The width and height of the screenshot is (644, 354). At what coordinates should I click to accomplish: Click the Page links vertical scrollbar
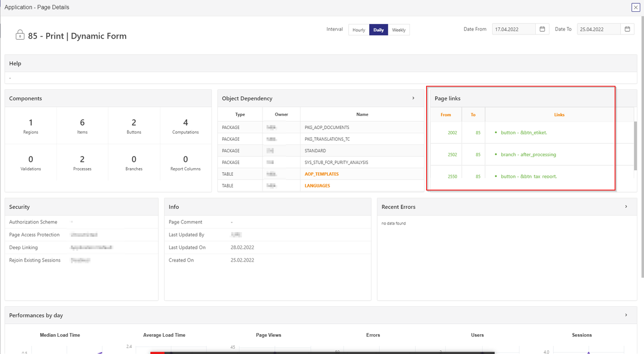(x=635, y=145)
